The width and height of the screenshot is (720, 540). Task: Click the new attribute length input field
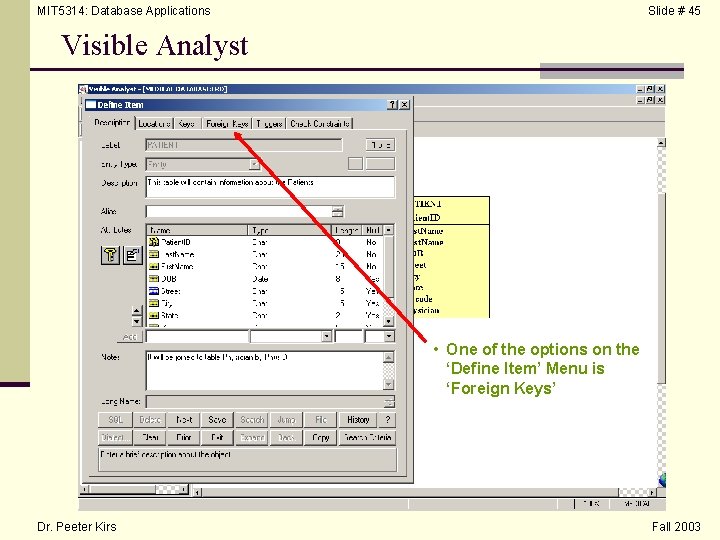coord(349,336)
